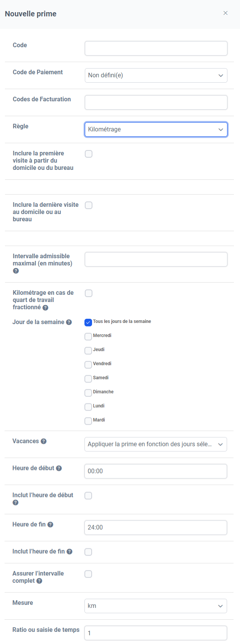Click help icon next to Assurer l'intervalle complet

tap(39, 581)
